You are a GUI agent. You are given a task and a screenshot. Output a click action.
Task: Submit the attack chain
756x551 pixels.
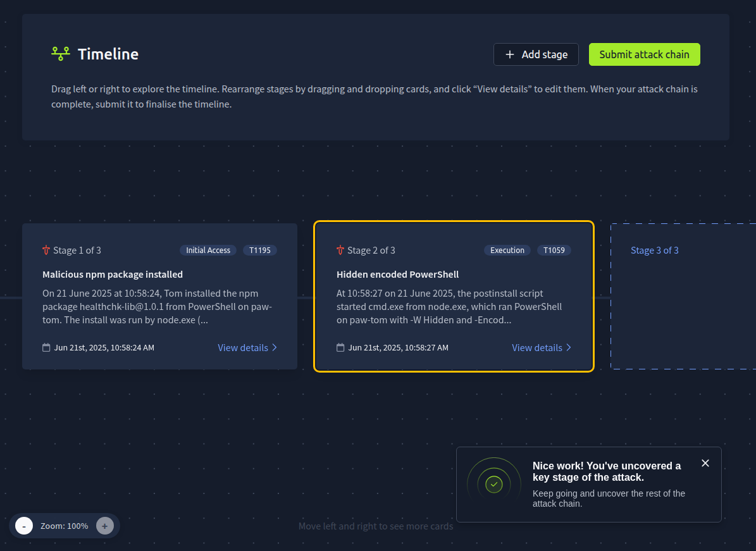tap(644, 54)
